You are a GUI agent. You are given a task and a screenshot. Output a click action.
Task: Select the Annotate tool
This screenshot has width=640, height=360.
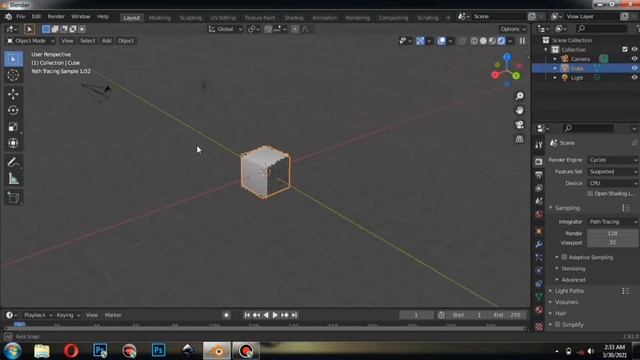tap(13, 162)
